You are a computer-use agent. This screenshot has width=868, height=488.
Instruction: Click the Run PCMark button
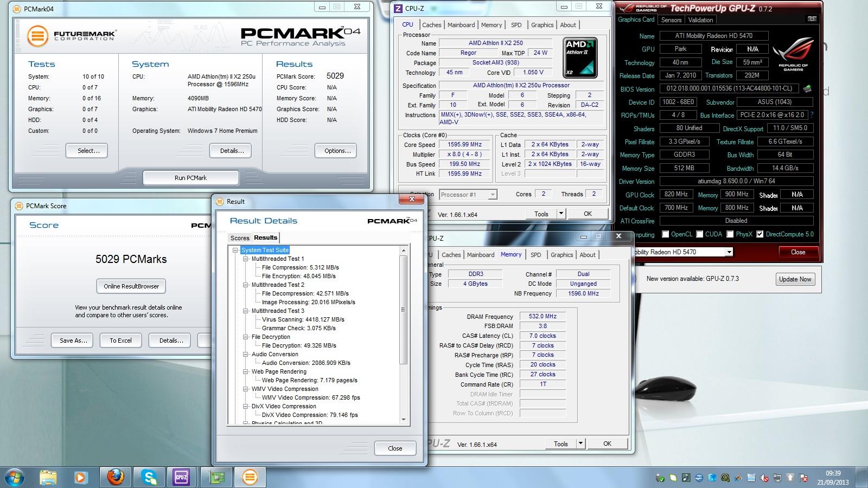click(x=191, y=178)
